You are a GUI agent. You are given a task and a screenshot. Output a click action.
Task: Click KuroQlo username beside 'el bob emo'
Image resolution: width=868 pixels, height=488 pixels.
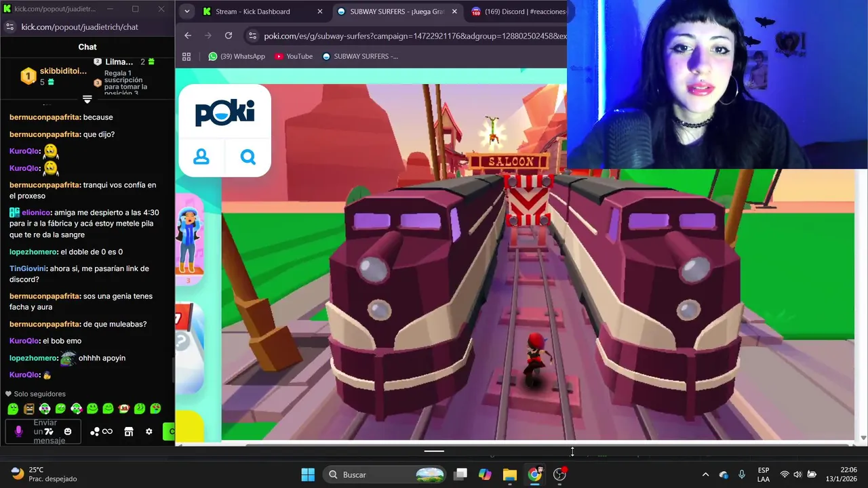click(24, 341)
